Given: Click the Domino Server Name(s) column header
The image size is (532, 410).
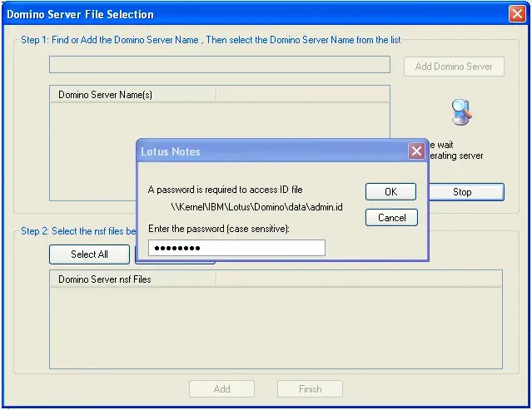Looking at the screenshot, I should 133,95.
